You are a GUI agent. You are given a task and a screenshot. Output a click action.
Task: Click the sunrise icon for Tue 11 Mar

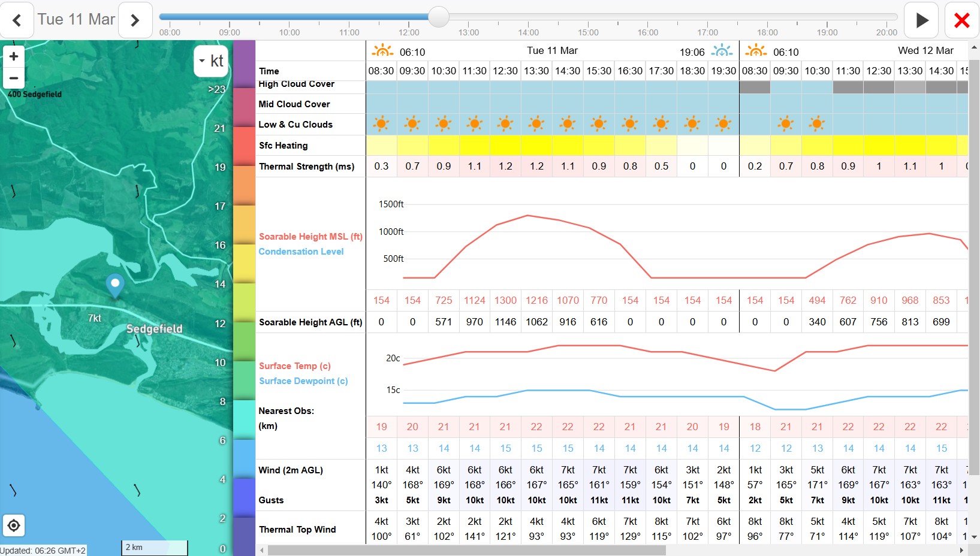point(382,50)
